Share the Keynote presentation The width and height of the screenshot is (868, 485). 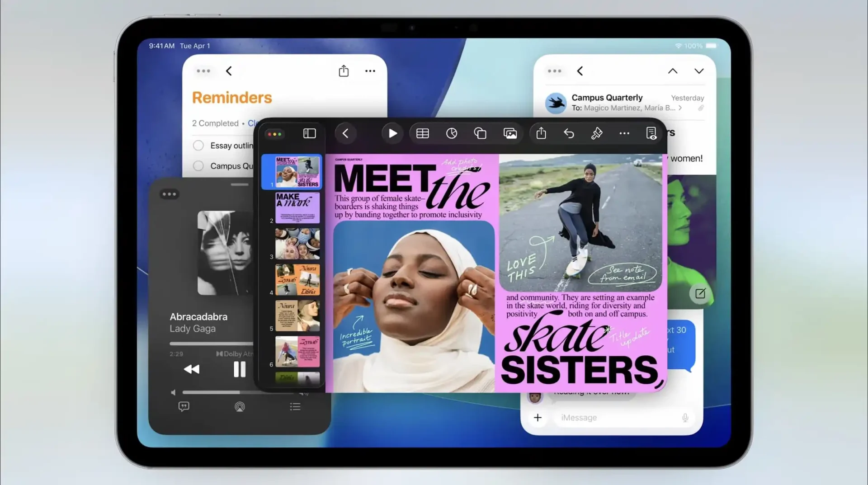click(x=541, y=133)
